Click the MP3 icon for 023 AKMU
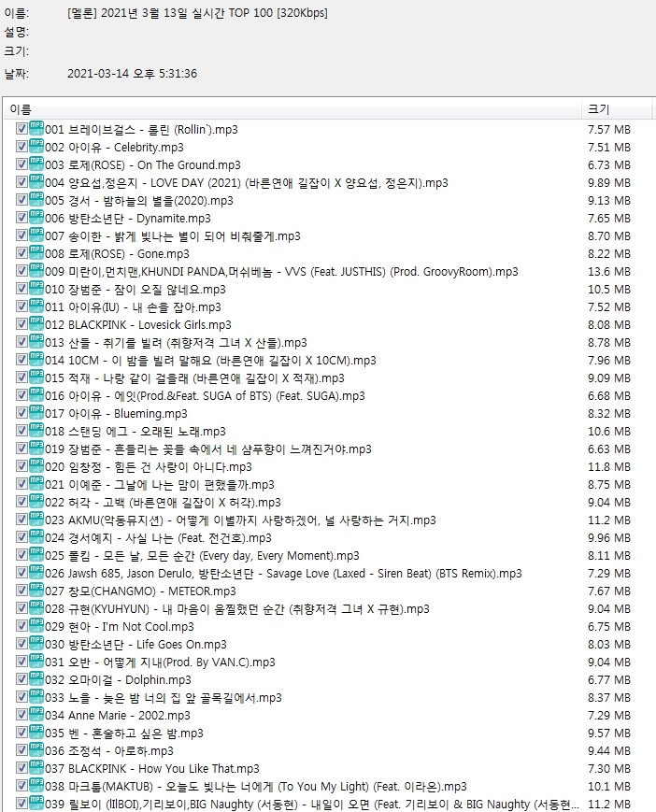This screenshot has height=812, width=656. (x=36, y=519)
